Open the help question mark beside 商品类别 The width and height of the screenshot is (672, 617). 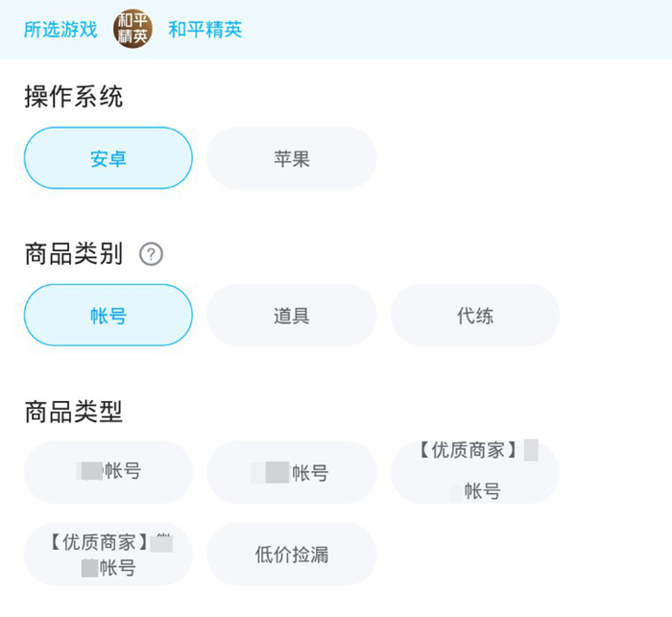(x=151, y=254)
